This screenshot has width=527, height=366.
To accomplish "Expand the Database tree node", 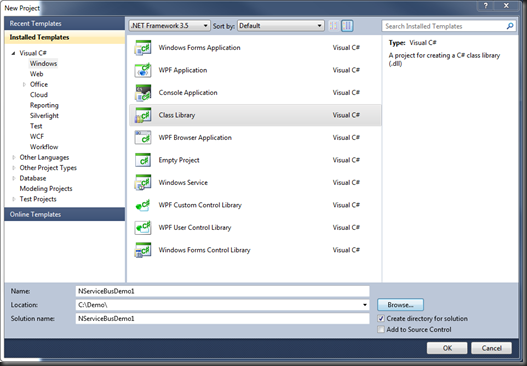I will pyautogui.click(x=14, y=178).
